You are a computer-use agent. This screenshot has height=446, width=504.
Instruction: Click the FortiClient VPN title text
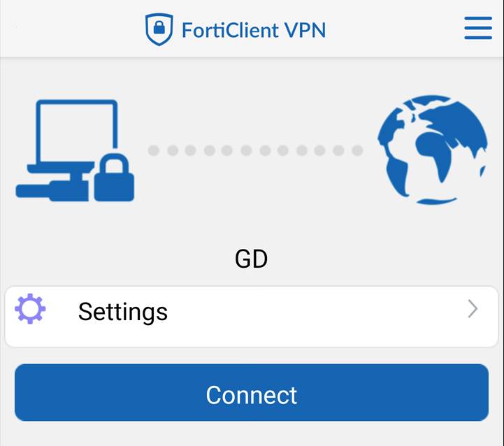coord(254,30)
